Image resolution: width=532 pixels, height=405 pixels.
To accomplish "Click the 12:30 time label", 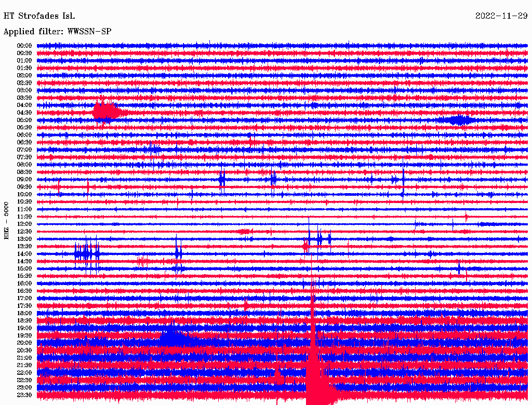I will (x=24, y=232).
